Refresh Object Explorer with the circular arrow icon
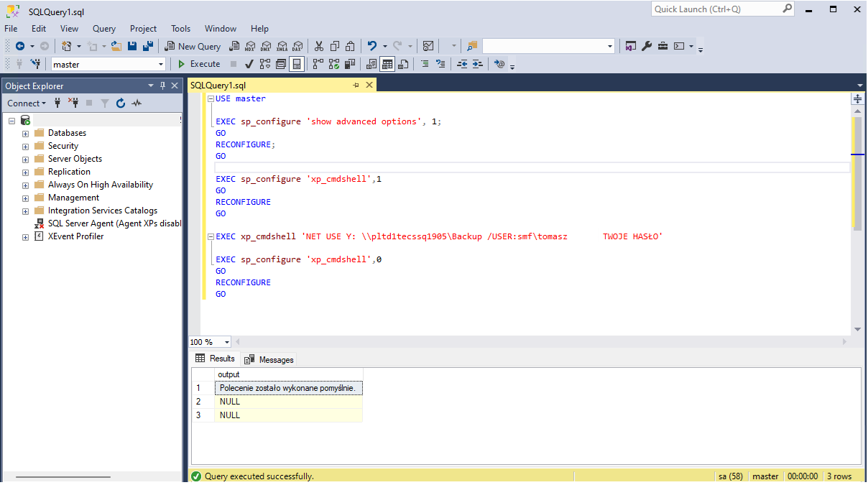 tap(121, 103)
